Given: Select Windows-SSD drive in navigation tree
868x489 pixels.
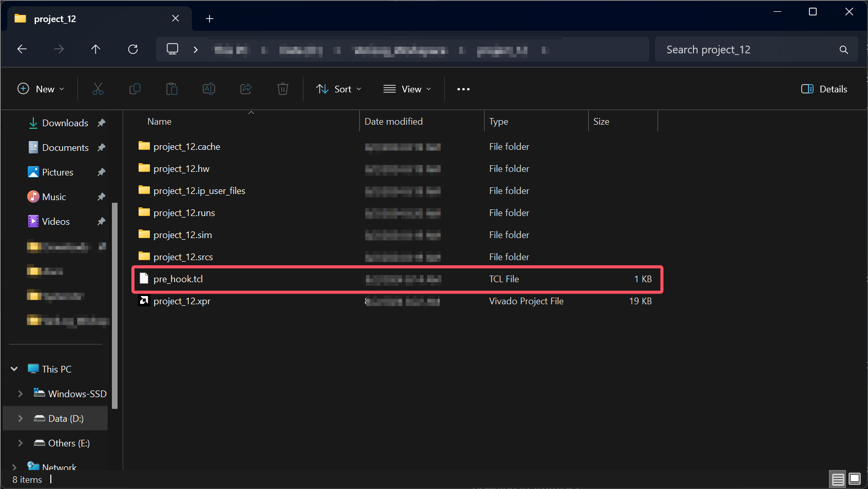Looking at the screenshot, I should [x=70, y=394].
